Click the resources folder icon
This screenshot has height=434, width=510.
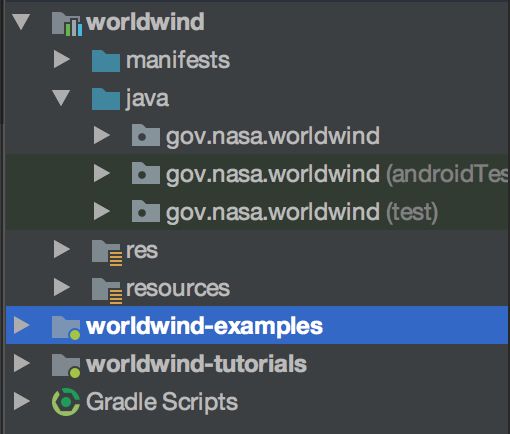click(107, 291)
